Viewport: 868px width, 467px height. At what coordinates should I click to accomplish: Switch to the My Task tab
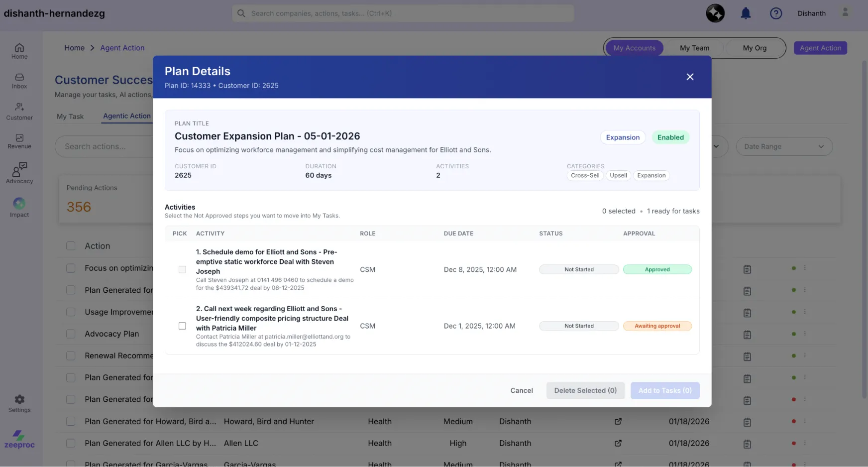click(71, 117)
